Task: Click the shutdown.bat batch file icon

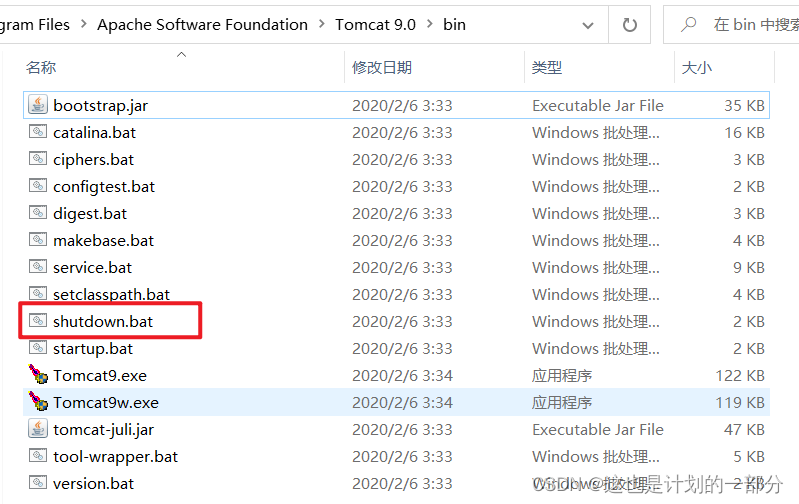Action: coord(38,321)
